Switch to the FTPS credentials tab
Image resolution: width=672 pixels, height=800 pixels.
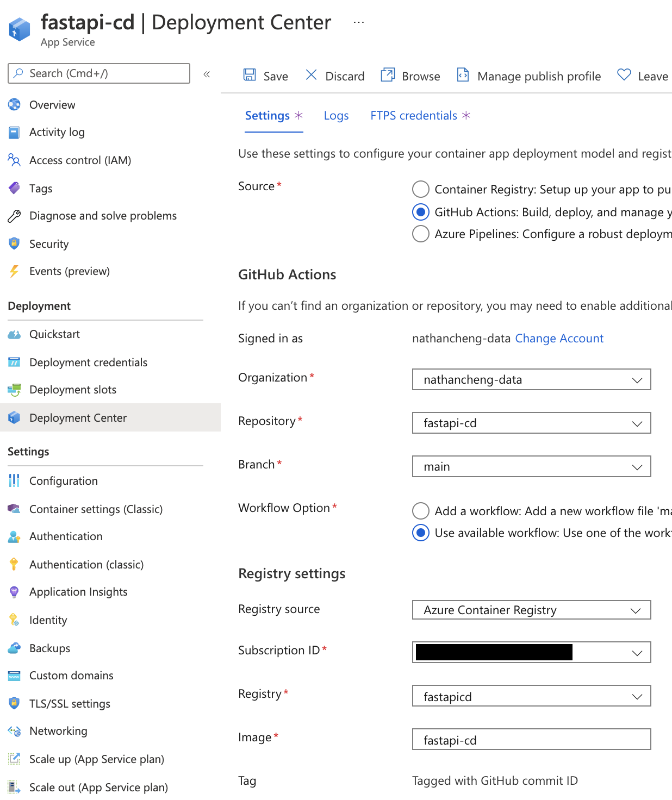pos(420,116)
